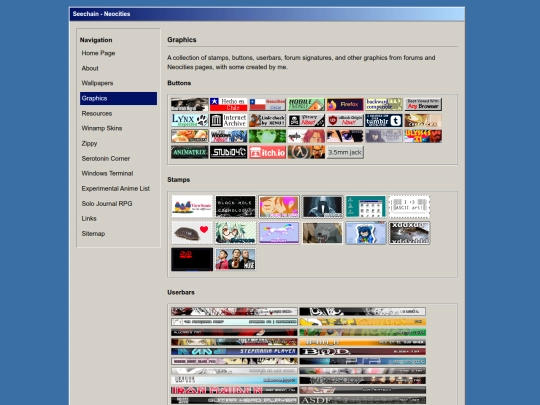Click the backward compatible button graphic
The height and width of the screenshot is (405, 540).
pyautogui.click(x=384, y=104)
